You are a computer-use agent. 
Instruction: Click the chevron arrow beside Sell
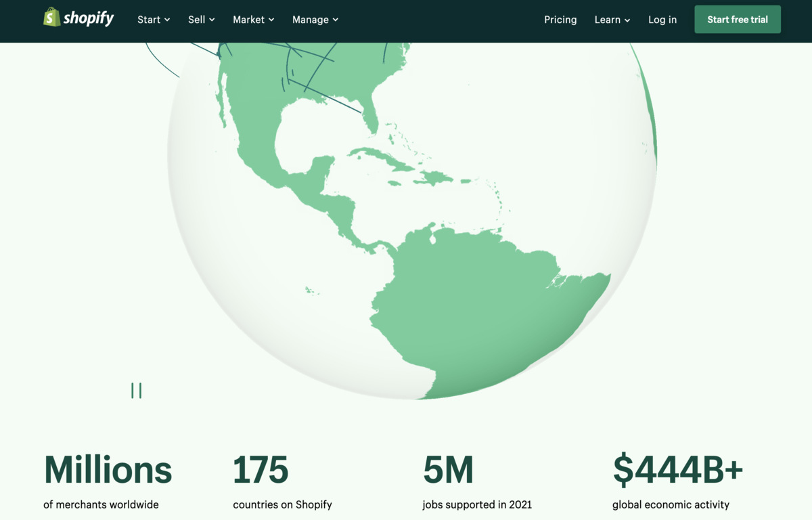pyautogui.click(x=212, y=20)
